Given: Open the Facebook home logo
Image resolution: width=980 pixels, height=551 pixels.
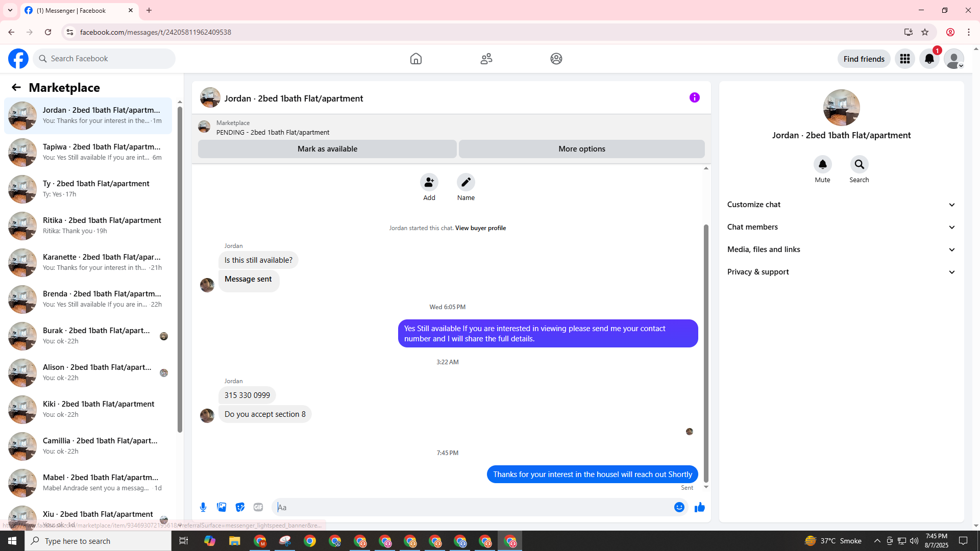Looking at the screenshot, I should pyautogui.click(x=18, y=59).
